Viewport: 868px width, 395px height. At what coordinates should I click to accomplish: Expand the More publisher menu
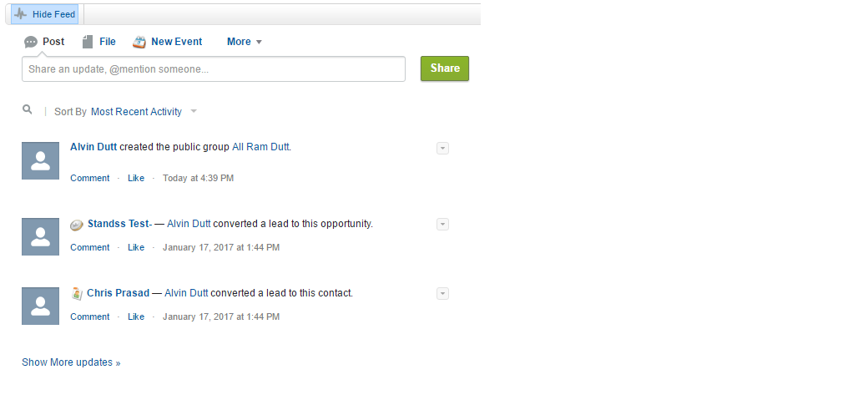click(x=245, y=42)
